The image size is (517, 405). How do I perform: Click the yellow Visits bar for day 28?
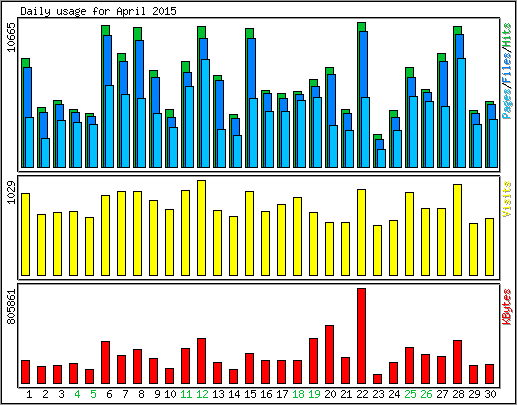(457, 230)
